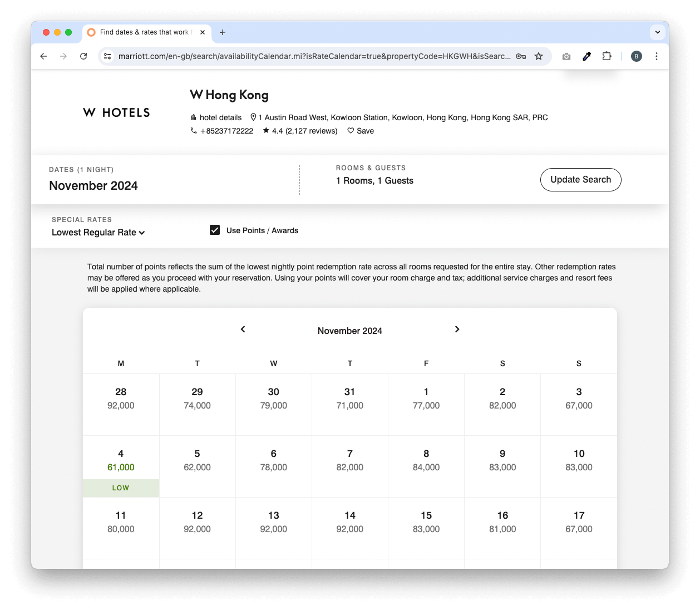This screenshot has width=700, height=610.
Task: Open the W Hotels logo link
Action: [116, 112]
